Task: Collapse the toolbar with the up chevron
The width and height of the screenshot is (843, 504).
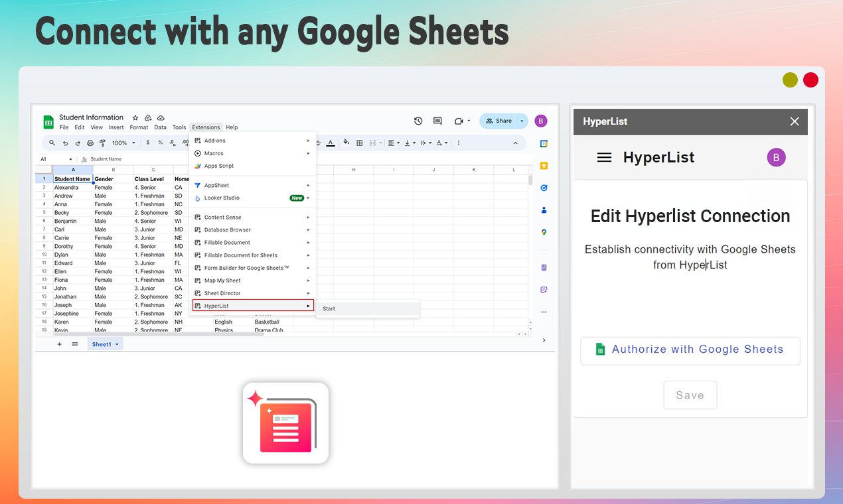Action: click(x=516, y=143)
